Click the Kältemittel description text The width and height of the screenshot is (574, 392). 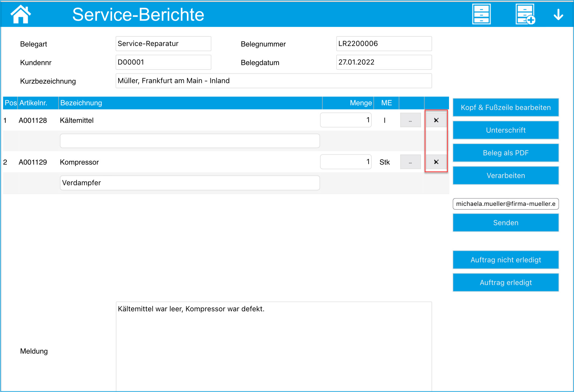[77, 120]
